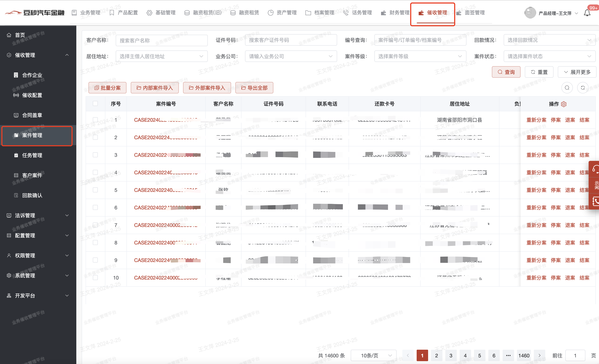Select the checkbox on row 5
The width and height of the screenshot is (599, 364).
(95, 190)
